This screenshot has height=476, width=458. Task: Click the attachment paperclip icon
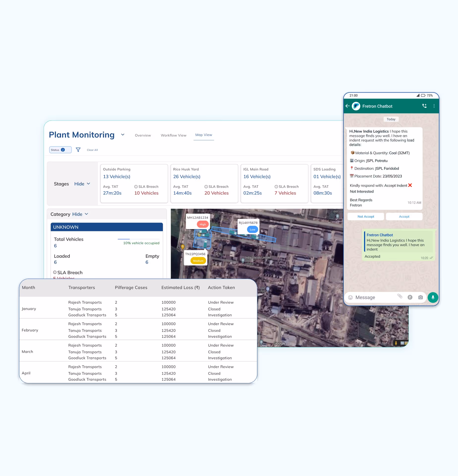[400, 296]
